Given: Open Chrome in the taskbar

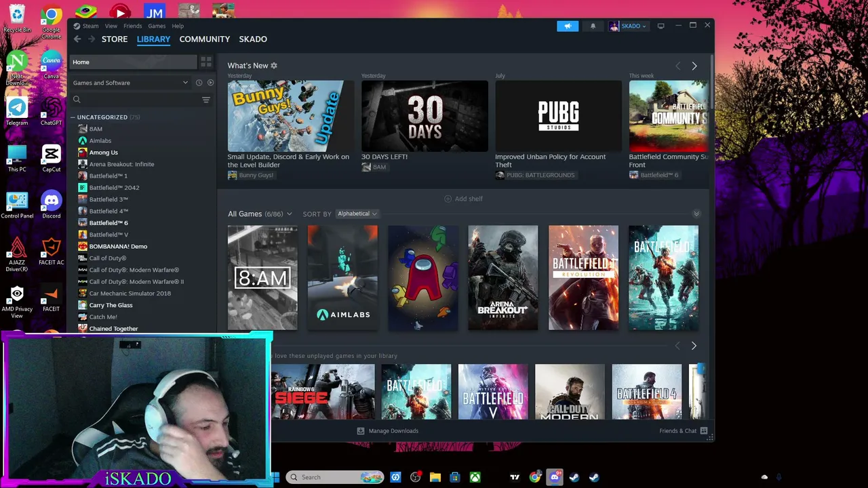Looking at the screenshot, I should point(535,477).
